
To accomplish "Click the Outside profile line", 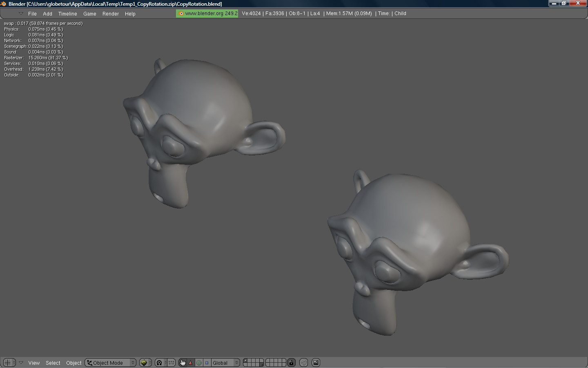I will [33, 75].
